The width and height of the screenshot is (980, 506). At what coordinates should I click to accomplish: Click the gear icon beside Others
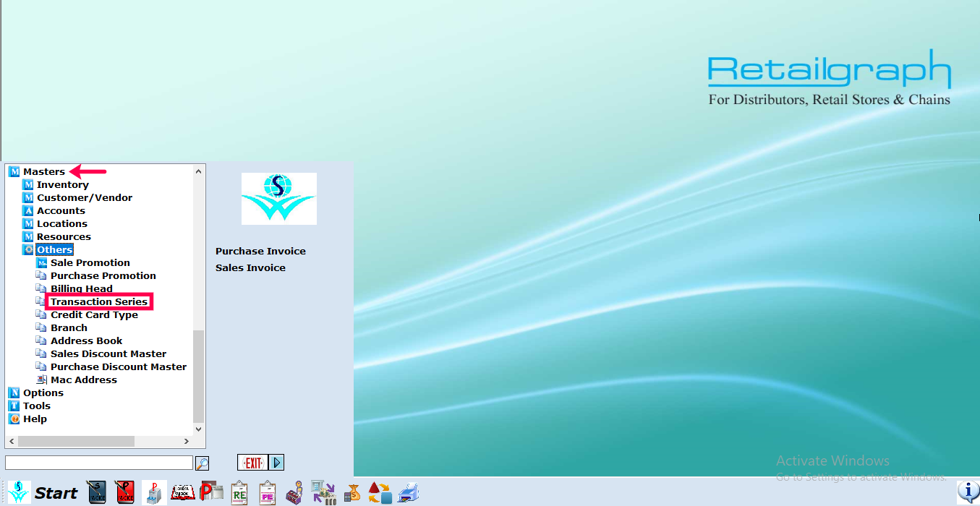tap(28, 250)
